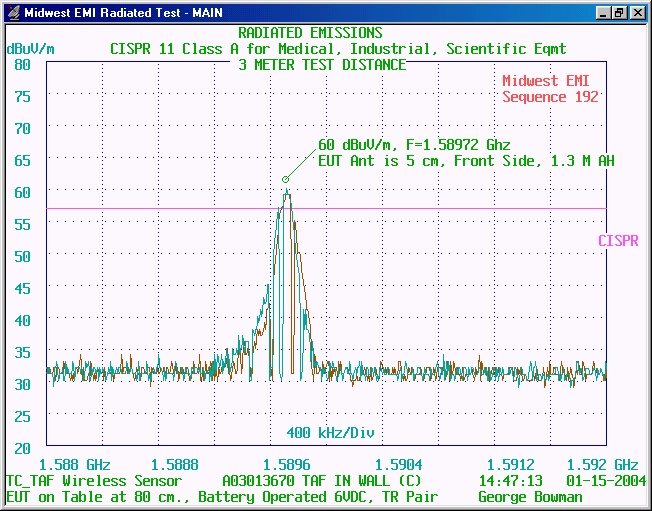Click the Midwest EMI legend text
This screenshot has height=511, width=652.
(550, 81)
